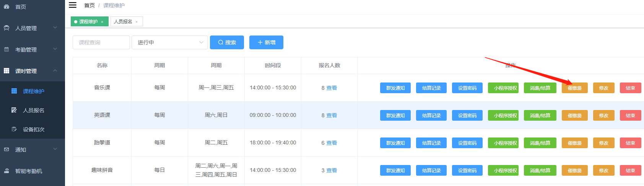Click 小程序授权 for 音乐课
This screenshot has width=644, height=186.
[503, 88]
